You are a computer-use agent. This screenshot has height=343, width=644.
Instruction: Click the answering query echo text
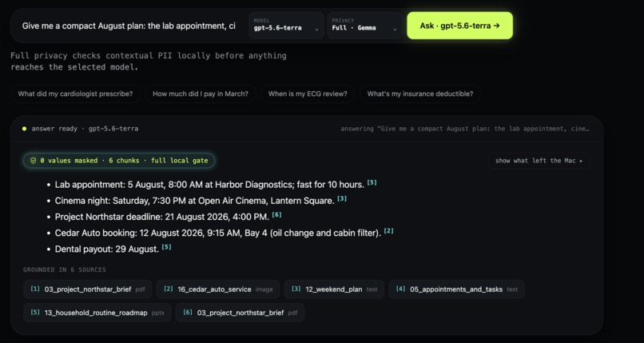465,129
